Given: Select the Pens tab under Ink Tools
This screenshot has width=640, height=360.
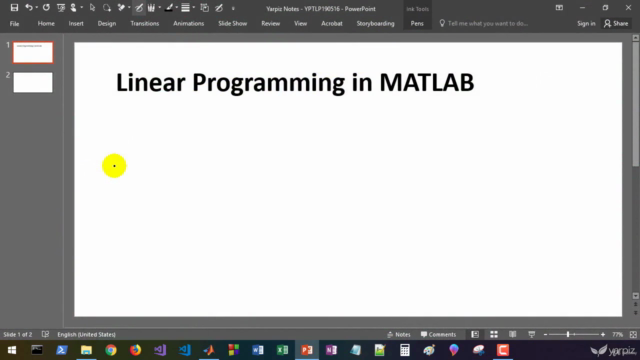Looking at the screenshot, I should tap(417, 24).
